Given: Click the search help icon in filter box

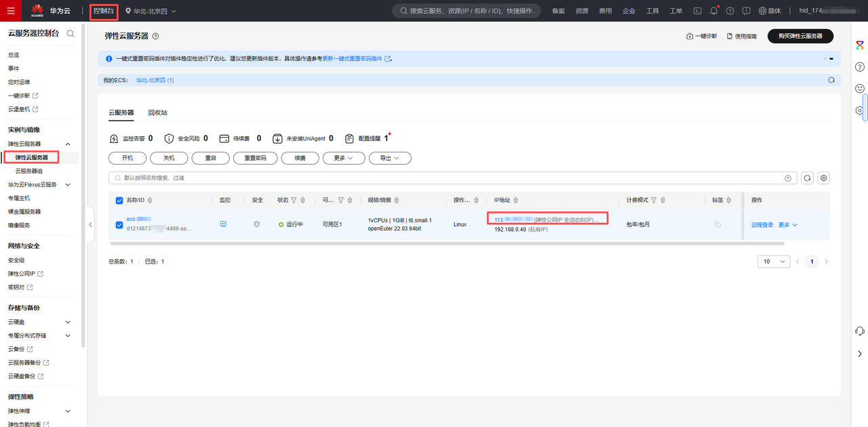Looking at the screenshot, I should [x=788, y=178].
